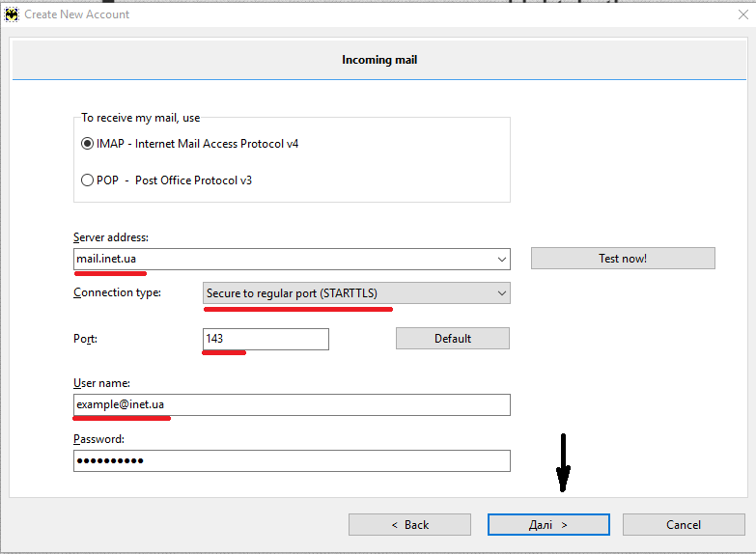Select POP - Post Office Protocol v3

[x=88, y=180]
